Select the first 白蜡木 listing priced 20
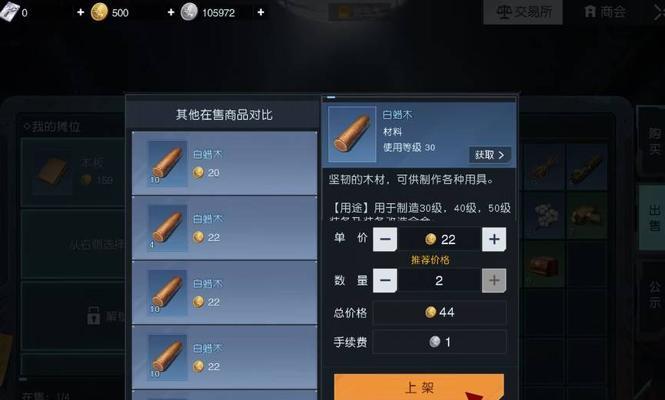The image size is (665, 400). pyautogui.click(x=224, y=163)
